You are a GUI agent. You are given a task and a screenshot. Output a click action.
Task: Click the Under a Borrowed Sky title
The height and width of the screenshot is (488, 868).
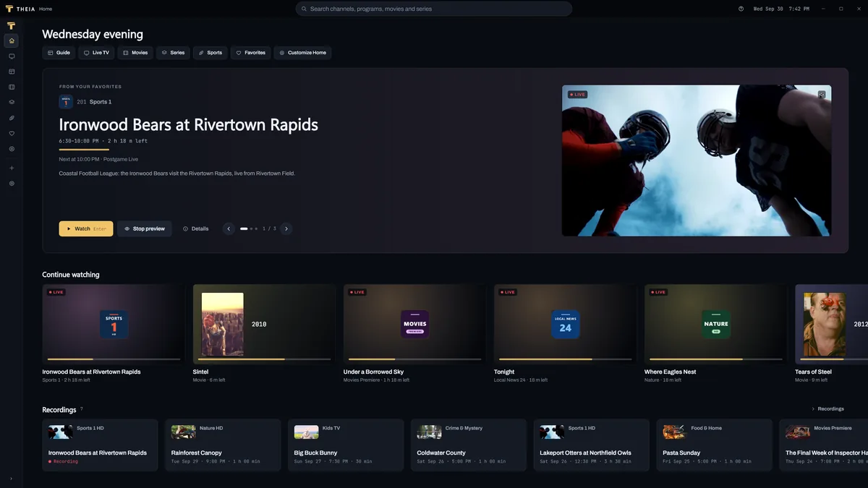[x=373, y=372]
